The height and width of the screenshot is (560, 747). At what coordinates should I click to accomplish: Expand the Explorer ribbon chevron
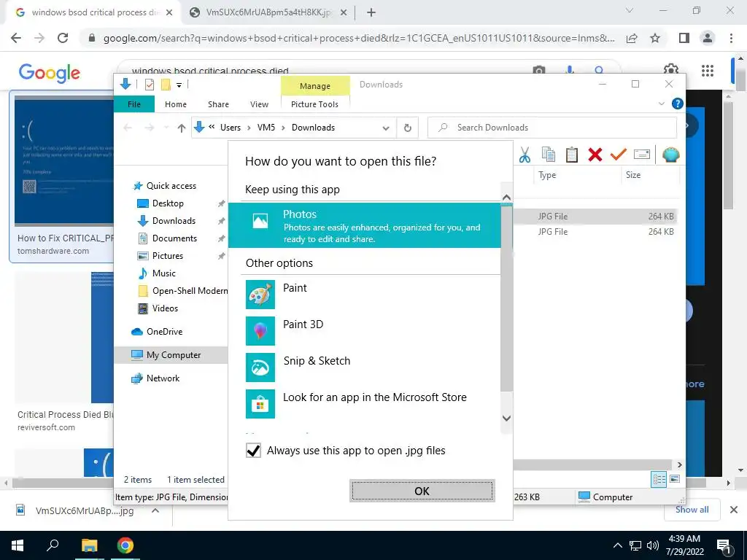[x=661, y=104]
